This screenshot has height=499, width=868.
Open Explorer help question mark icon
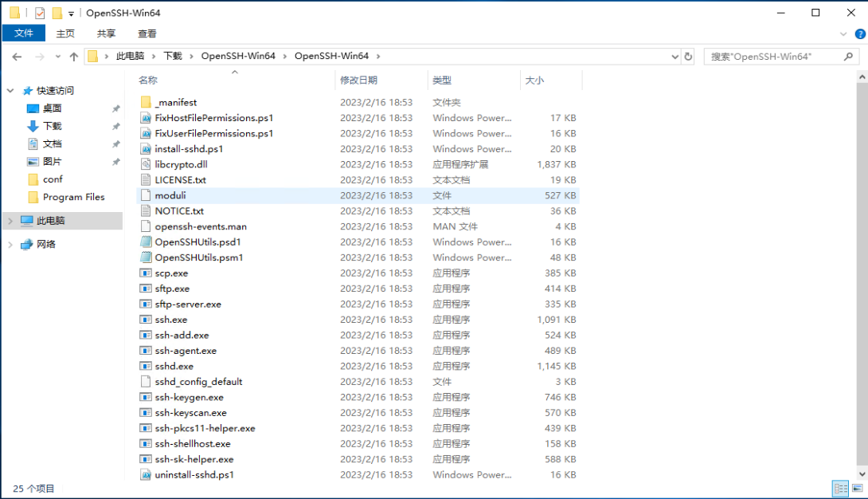(x=860, y=33)
